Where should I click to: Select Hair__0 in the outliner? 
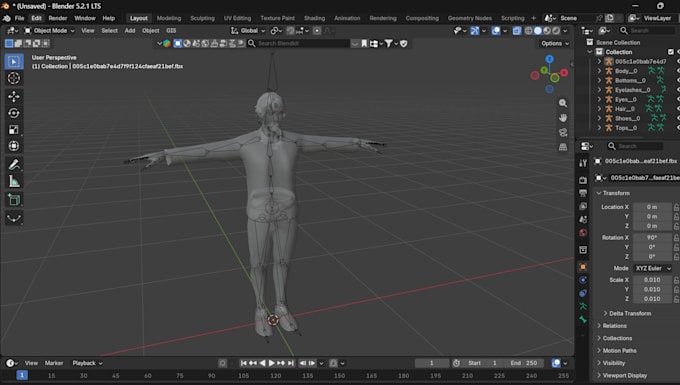pyautogui.click(x=624, y=109)
